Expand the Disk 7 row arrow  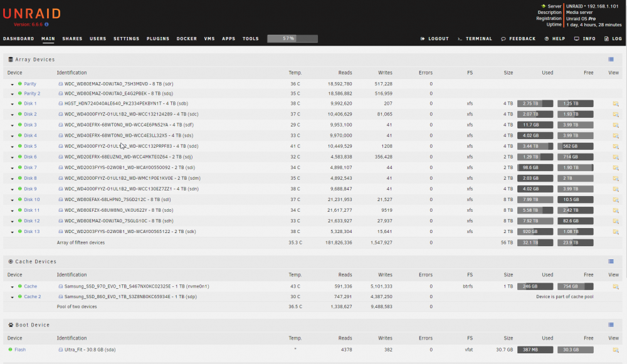click(13, 168)
